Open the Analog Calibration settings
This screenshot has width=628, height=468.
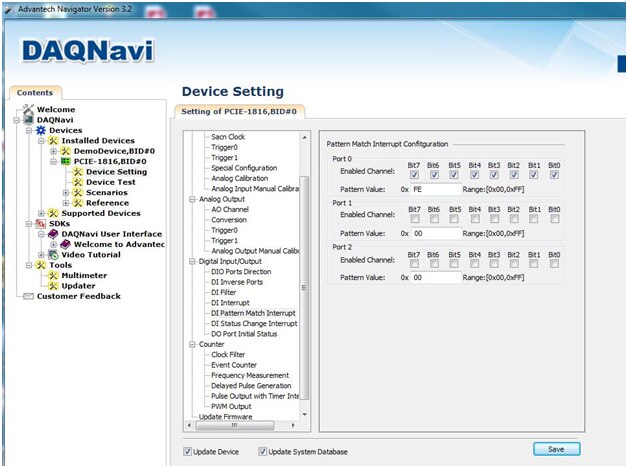pos(240,178)
